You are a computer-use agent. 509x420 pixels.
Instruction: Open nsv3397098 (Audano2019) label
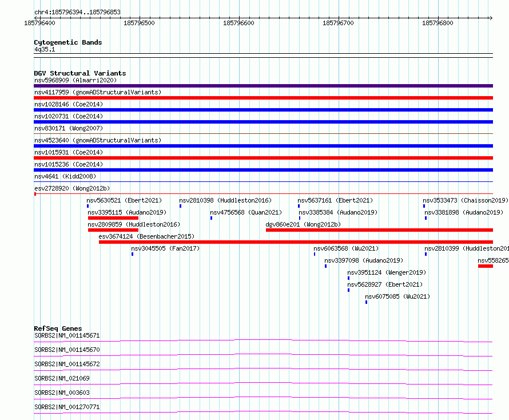coord(364,260)
